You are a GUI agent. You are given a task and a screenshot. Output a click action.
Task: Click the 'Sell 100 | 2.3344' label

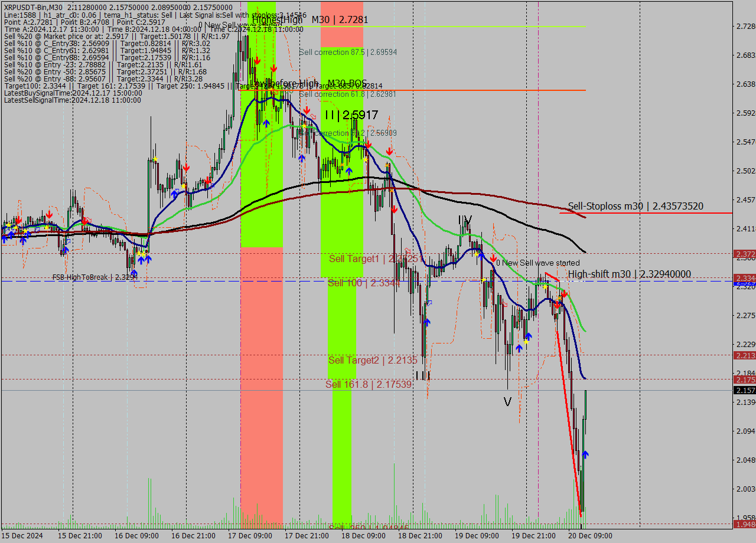pos(364,283)
